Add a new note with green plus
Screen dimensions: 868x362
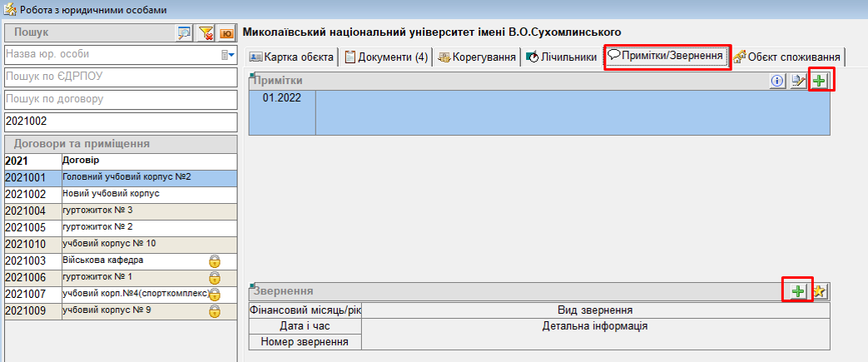point(820,81)
